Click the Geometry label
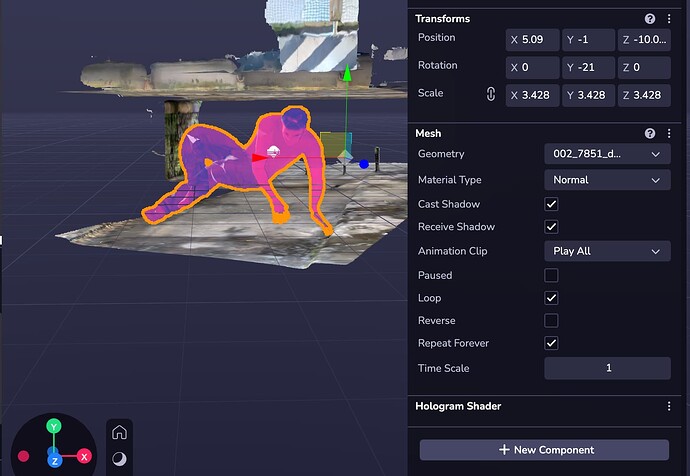The height and width of the screenshot is (476, 690). coord(441,154)
